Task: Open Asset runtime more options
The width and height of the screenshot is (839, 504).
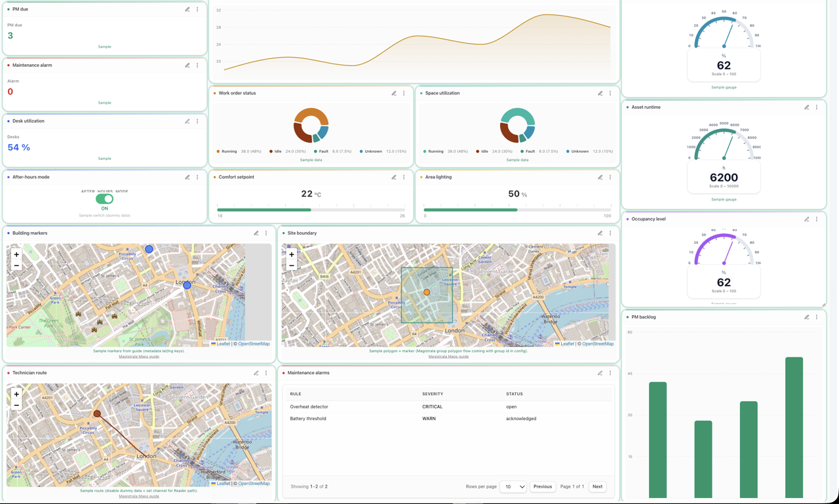Action: tap(817, 107)
